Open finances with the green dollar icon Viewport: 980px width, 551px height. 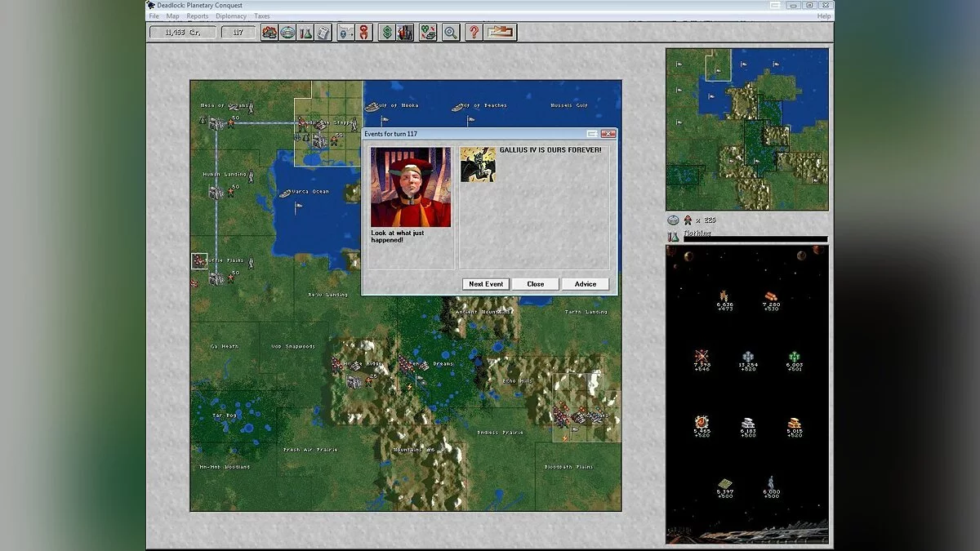(x=386, y=33)
